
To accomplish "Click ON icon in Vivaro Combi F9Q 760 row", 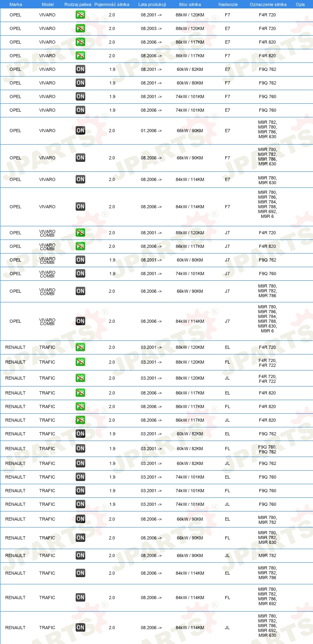I will tap(80, 274).
